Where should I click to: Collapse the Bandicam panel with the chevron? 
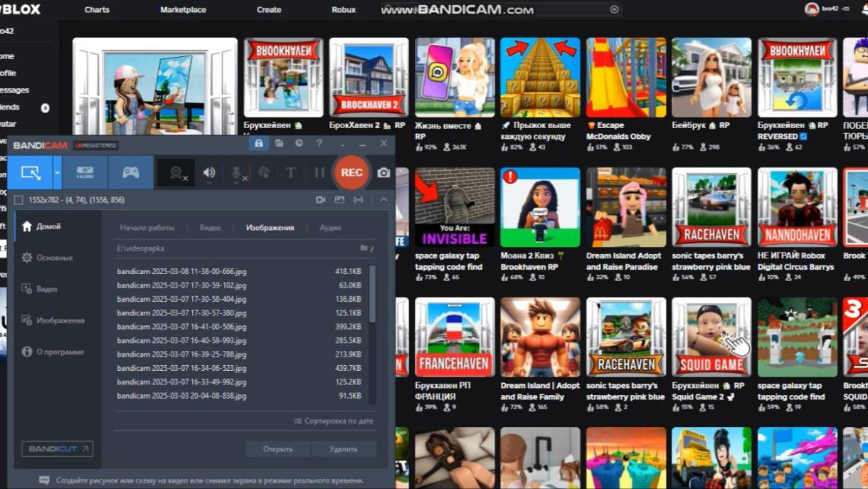click(x=383, y=200)
